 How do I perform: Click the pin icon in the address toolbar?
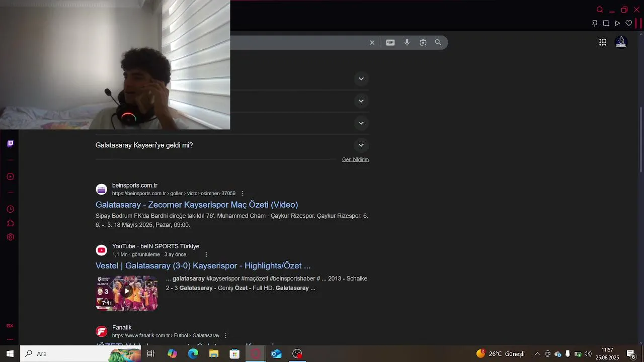coord(595,23)
